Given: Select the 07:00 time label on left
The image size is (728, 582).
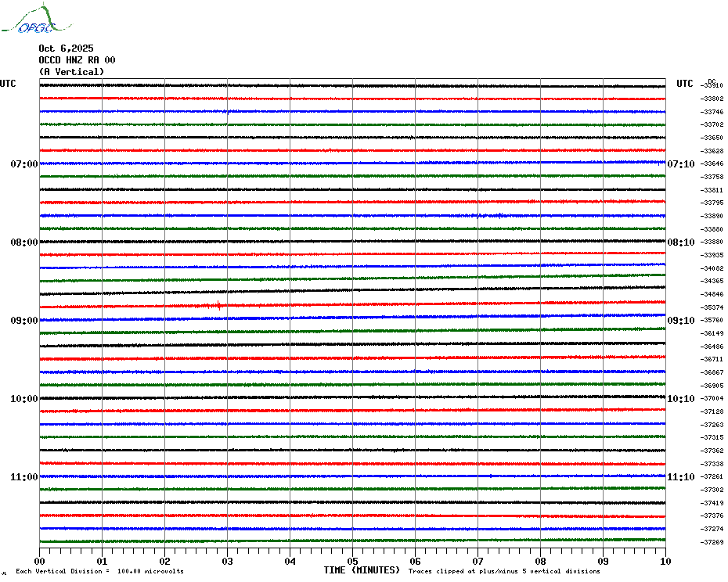Looking at the screenshot, I should pos(23,164).
